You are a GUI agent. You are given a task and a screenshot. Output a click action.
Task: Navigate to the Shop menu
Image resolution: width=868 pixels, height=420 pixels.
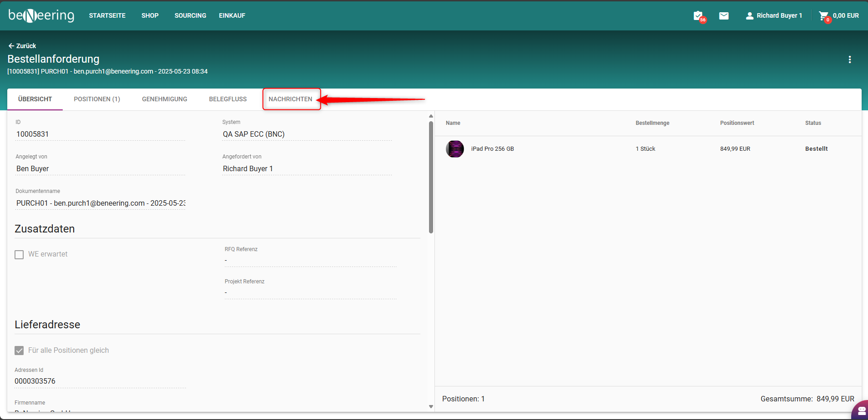pyautogui.click(x=150, y=15)
